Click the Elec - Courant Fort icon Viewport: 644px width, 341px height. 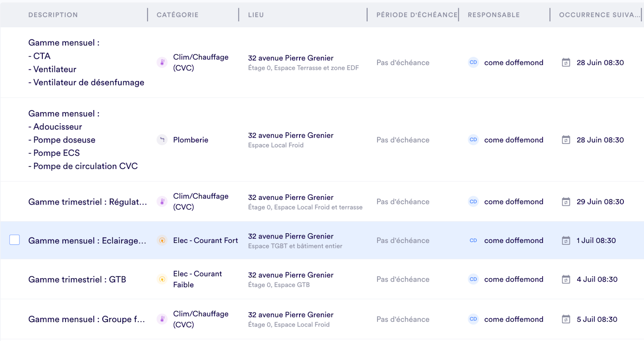point(162,240)
